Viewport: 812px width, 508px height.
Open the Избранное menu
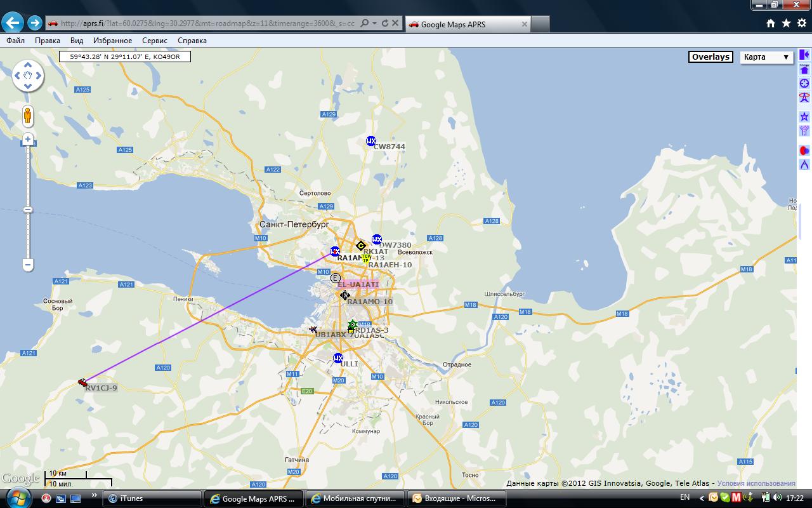pyautogui.click(x=112, y=41)
